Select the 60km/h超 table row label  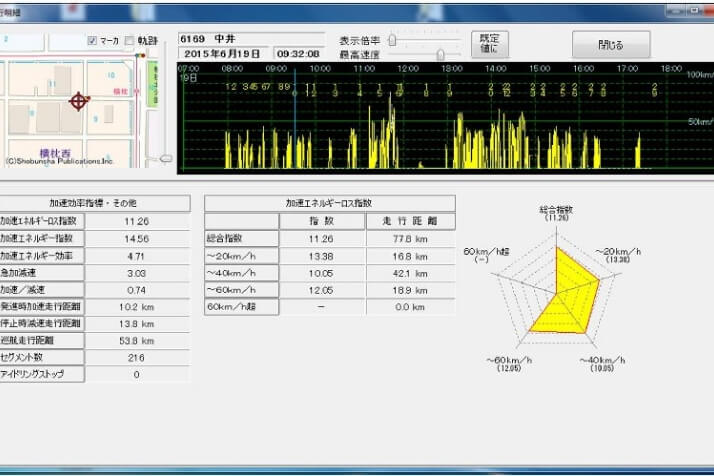click(x=241, y=307)
